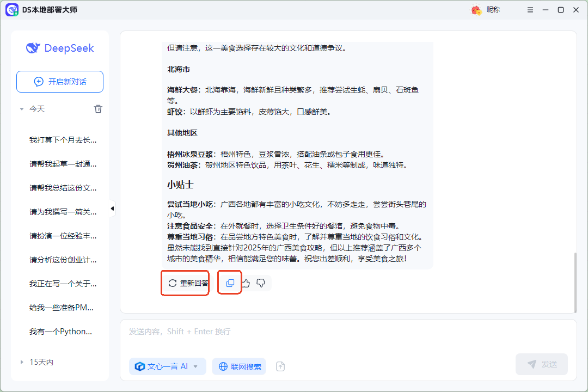The height and width of the screenshot is (392, 588).
Task: Click the 北海市 heading in the answer
Action: point(179,69)
